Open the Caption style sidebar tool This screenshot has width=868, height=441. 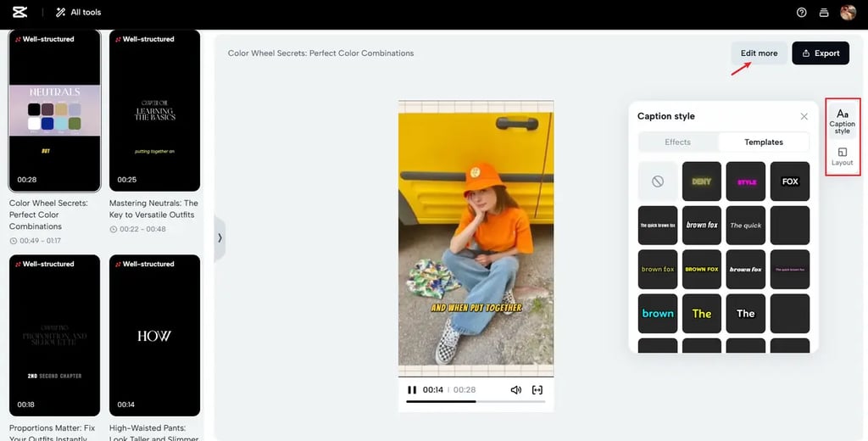coord(842,120)
